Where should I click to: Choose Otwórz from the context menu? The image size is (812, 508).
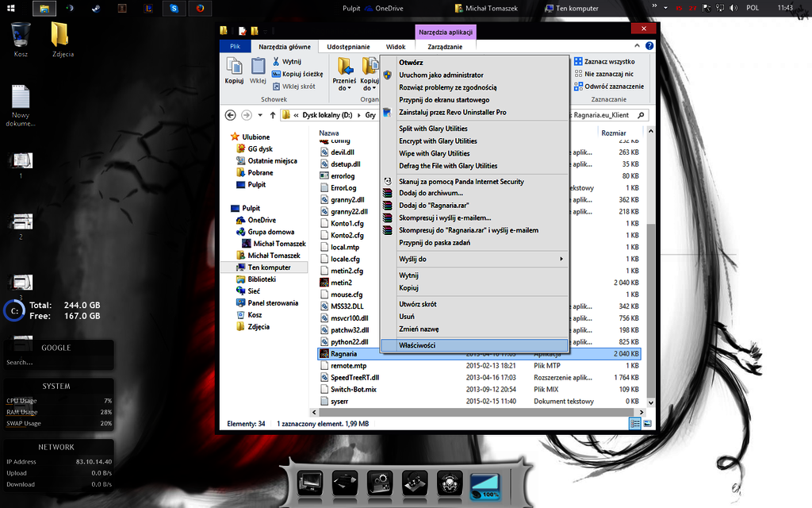pos(474,62)
